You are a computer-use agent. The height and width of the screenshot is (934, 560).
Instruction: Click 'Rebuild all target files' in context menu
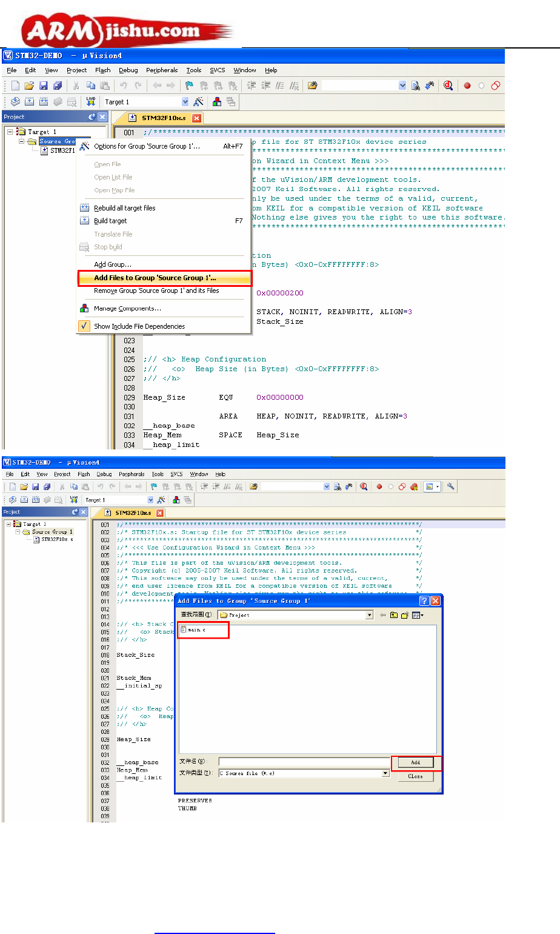(x=164, y=208)
